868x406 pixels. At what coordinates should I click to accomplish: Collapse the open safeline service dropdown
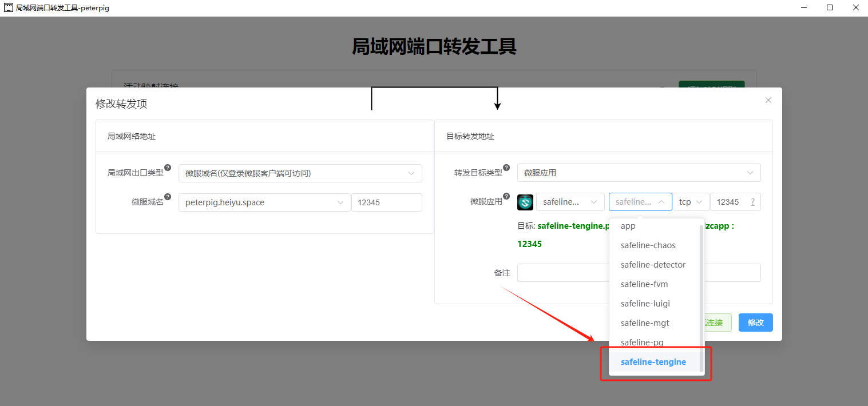(x=640, y=202)
